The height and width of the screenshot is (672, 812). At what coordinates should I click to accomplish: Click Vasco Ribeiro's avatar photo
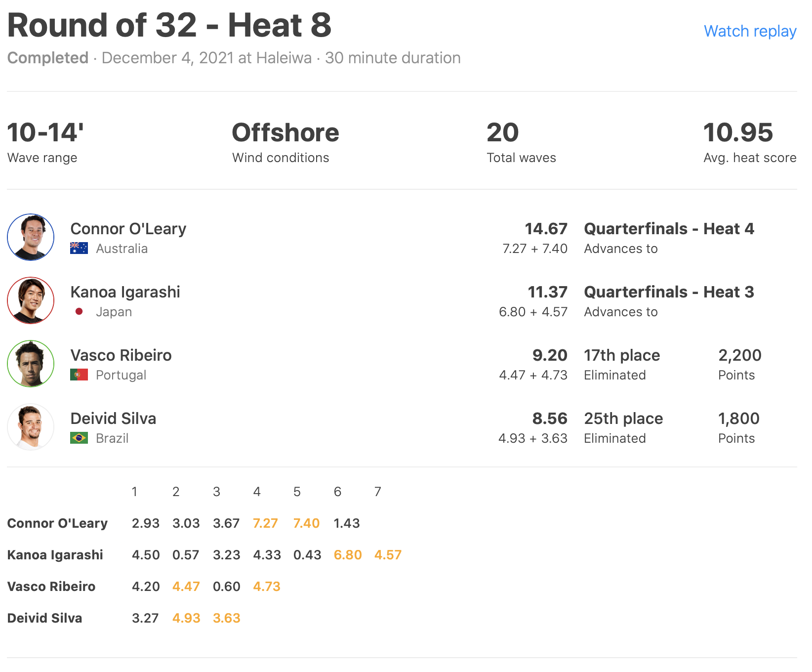point(31,364)
